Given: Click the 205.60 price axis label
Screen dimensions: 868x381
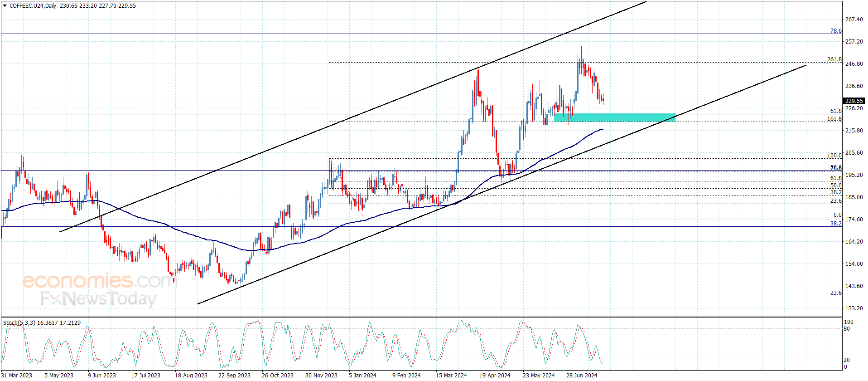Looking at the screenshot, I should tap(854, 153).
